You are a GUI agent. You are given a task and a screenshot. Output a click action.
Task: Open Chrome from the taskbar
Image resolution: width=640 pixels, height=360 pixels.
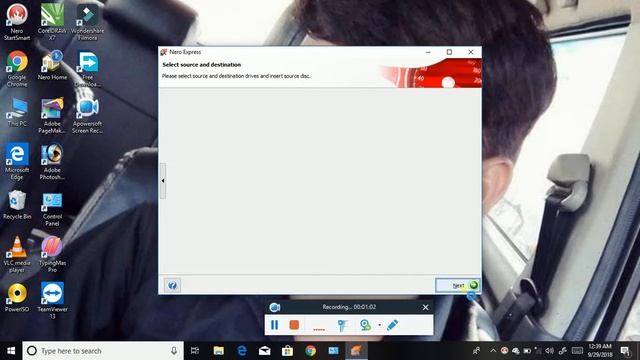(x=310, y=351)
